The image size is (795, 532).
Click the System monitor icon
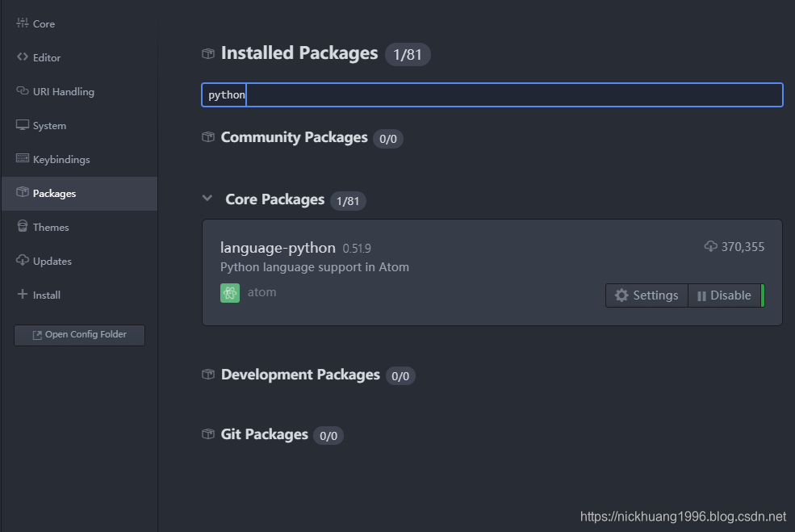(23, 125)
